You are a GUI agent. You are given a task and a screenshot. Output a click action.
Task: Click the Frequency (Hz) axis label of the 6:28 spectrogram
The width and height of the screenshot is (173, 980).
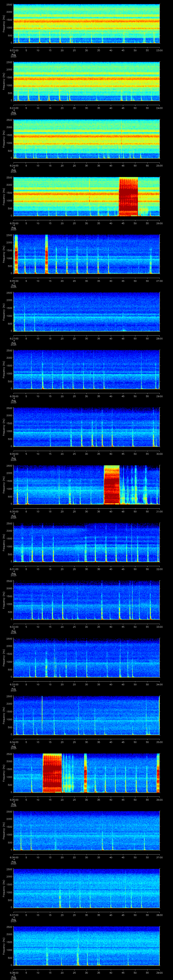[4, 369]
